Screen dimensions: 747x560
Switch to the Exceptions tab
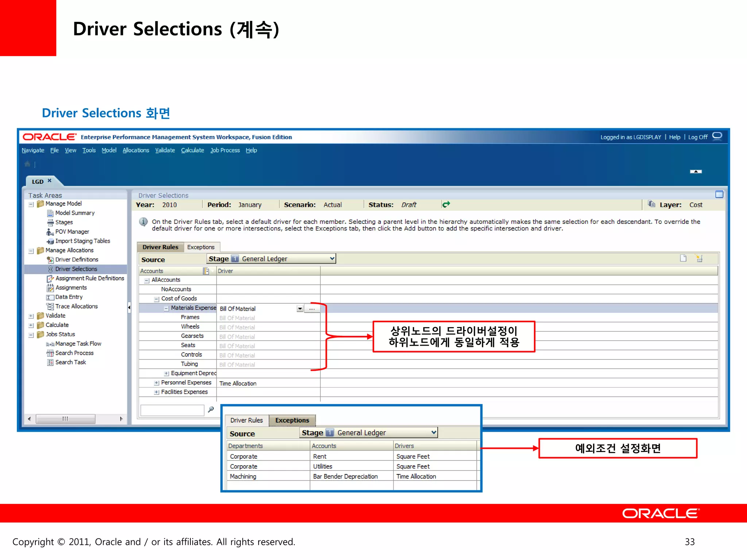(201, 247)
